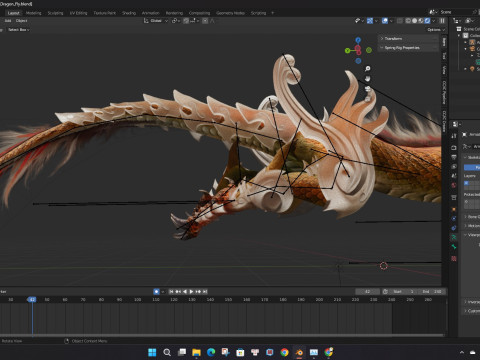The image size is (480, 360).
Task: Toggle use preview range clock icon
Action: tap(385, 291)
